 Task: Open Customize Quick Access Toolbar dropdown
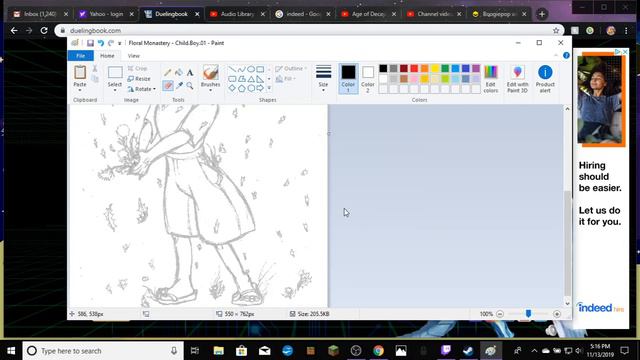point(120,43)
